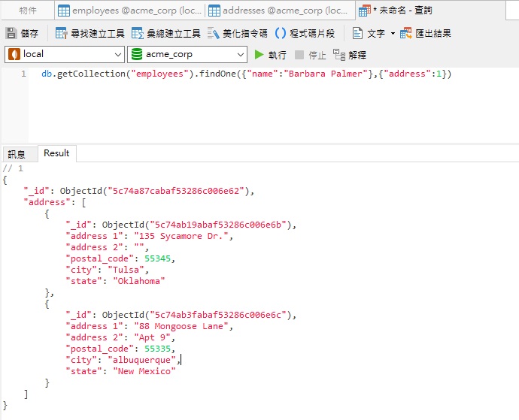Open the local connection dropdown

117,55
